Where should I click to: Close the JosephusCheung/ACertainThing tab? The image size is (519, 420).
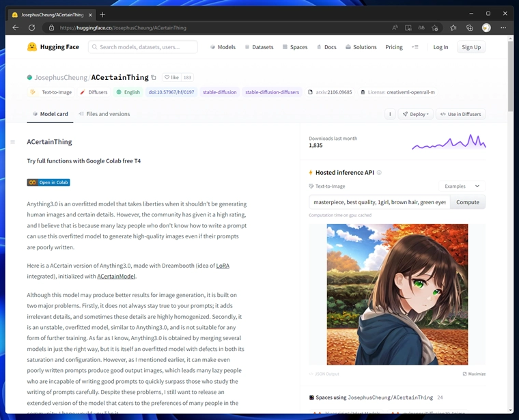[x=90, y=15]
